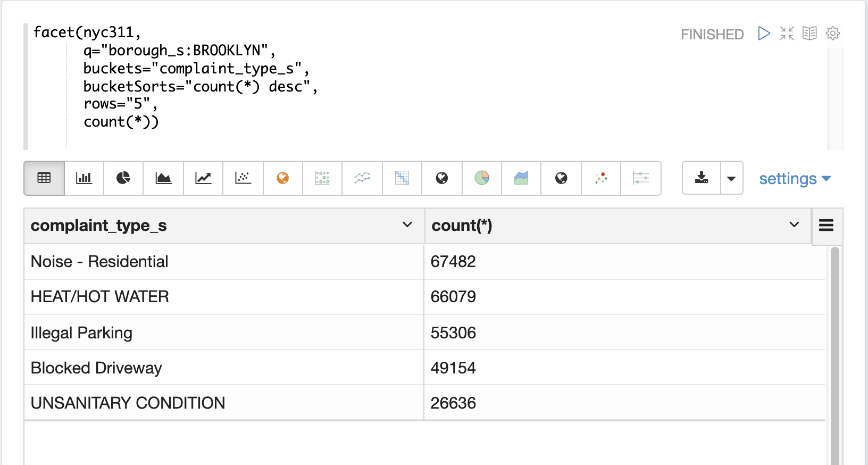Screen dimensions: 868x465
Task: Select the pie chart visualization
Action: [x=123, y=178]
